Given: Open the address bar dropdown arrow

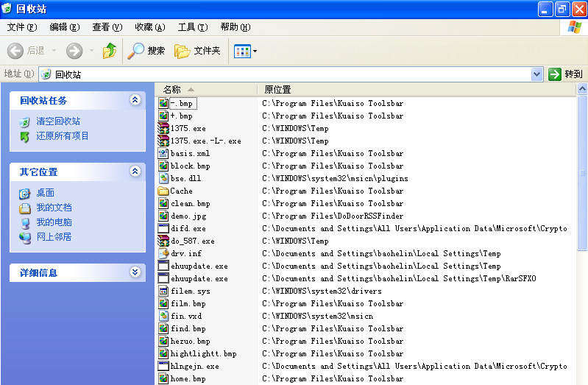Looking at the screenshot, I should 536,74.
